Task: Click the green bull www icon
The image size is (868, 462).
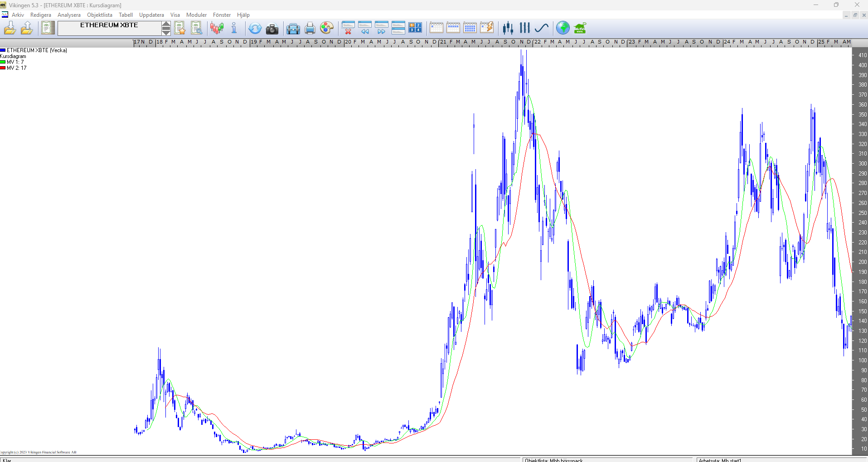Action: click(580, 28)
